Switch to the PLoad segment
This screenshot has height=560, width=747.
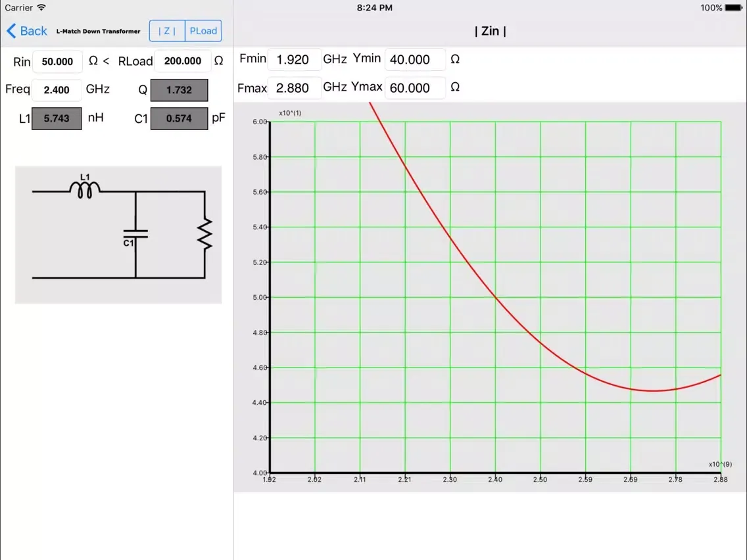(x=203, y=31)
